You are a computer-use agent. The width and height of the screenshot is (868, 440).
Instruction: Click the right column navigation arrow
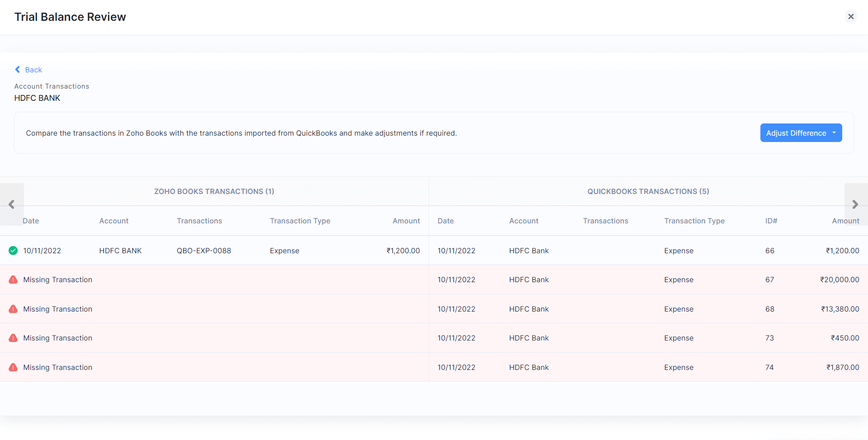(855, 204)
